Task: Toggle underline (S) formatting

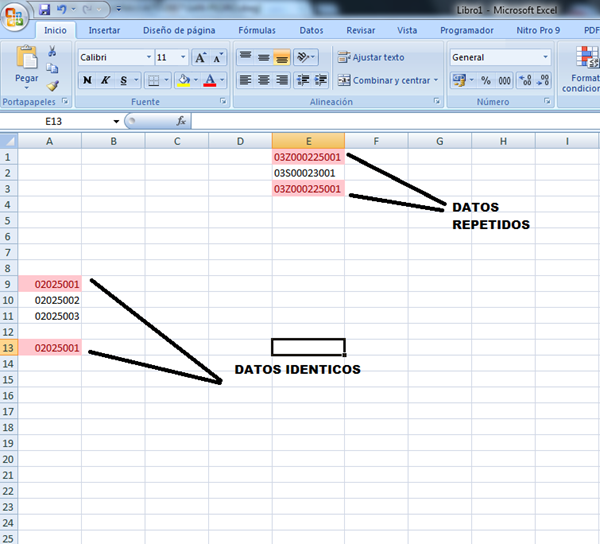Action: 123,80
